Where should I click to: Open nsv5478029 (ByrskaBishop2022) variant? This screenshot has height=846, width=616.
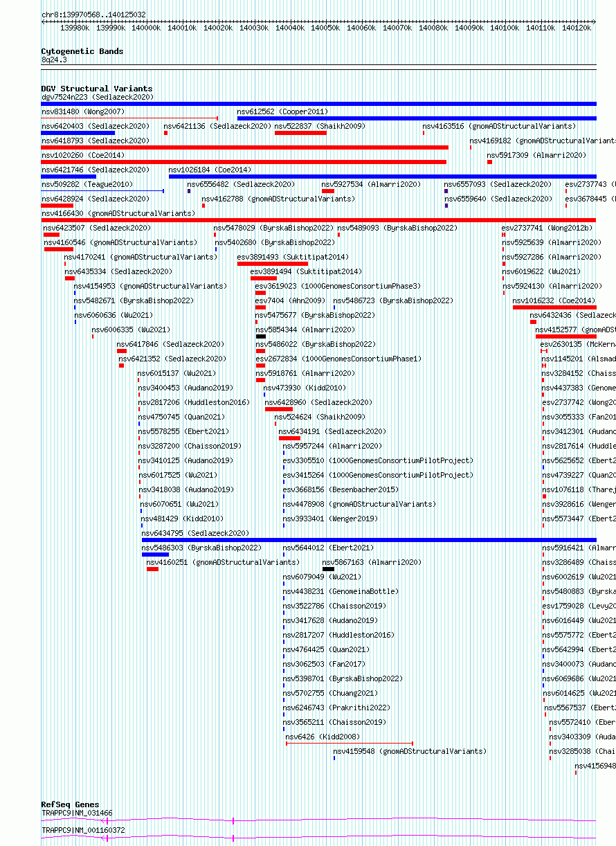pos(273,228)
